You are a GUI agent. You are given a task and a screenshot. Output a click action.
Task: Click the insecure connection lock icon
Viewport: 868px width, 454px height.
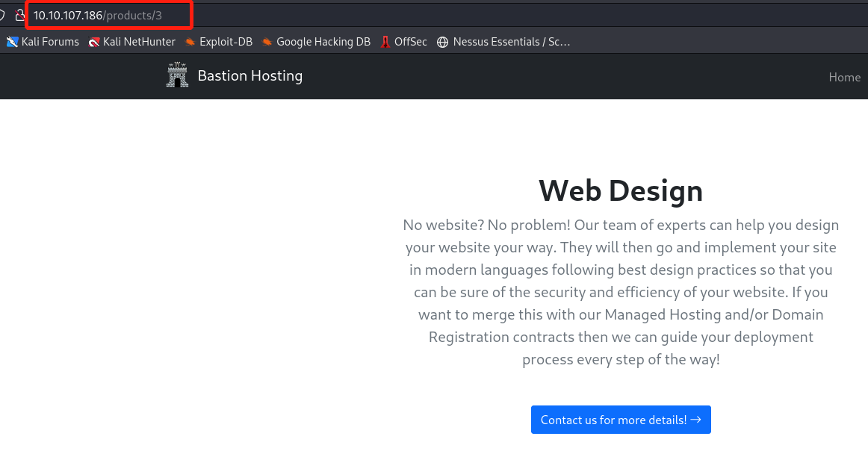20,15
